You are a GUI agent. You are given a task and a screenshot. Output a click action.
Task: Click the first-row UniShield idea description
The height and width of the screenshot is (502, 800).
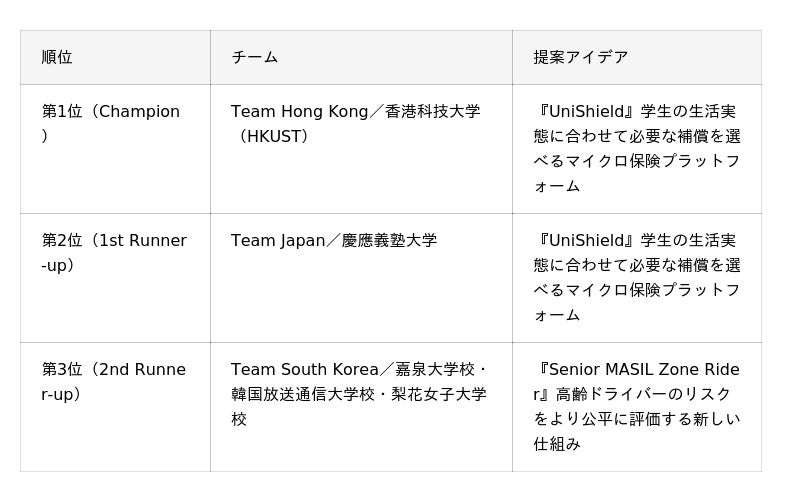tap(637, 149)
